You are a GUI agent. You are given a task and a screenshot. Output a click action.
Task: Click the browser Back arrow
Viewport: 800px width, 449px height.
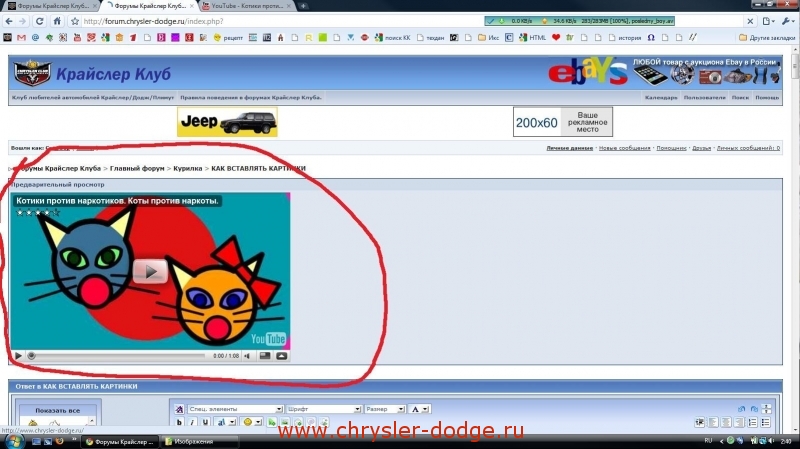pos(9,21)
